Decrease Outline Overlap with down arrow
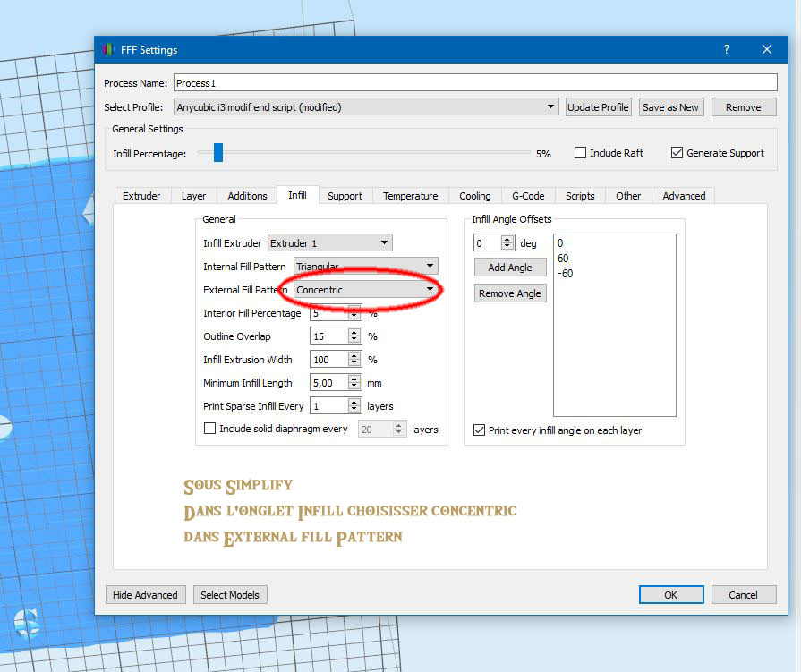The height and width of the screenshot is (672, 801). [x=354, y=339]
